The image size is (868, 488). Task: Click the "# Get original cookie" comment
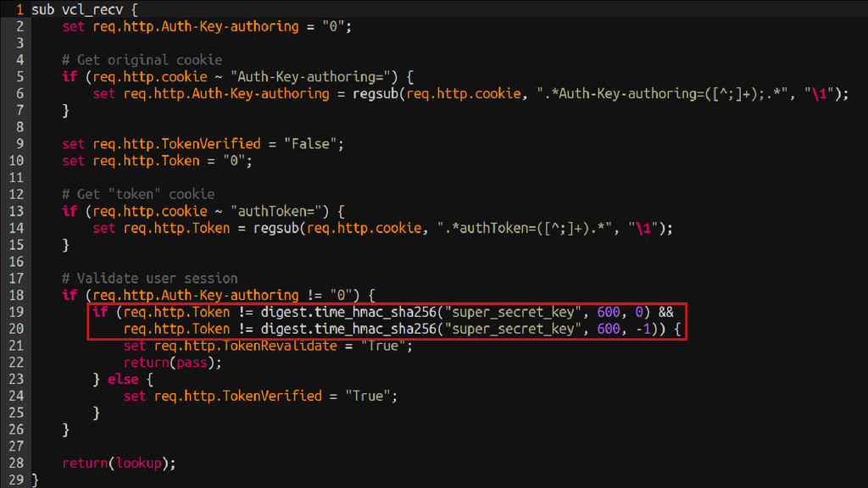[142, 60]
